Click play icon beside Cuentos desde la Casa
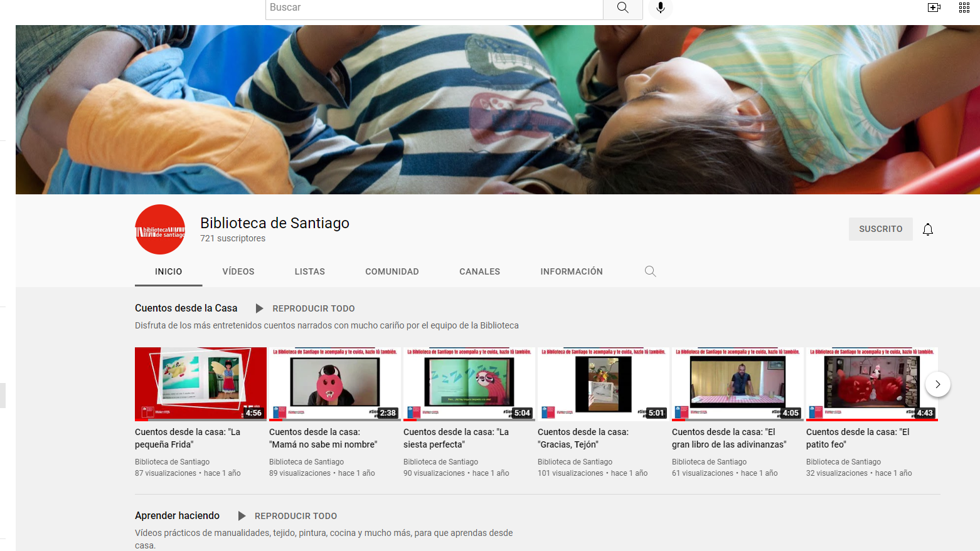This screenshot has width=980, height=551. coord(259,308)
